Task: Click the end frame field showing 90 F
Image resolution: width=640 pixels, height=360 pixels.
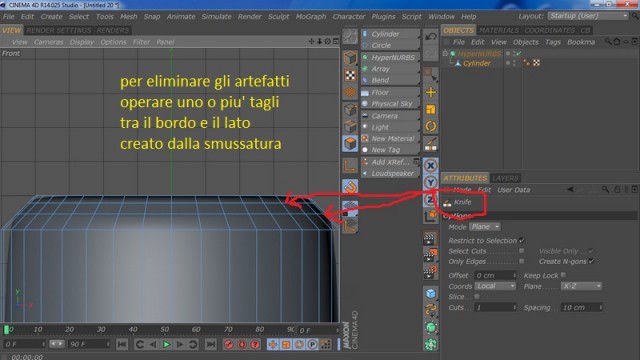Action: tap(89, 344)
